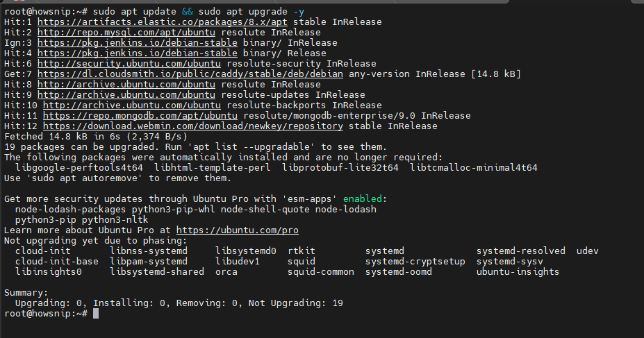Click the 'Not upgrading yet due to phasing:' line

click(96, 241)
